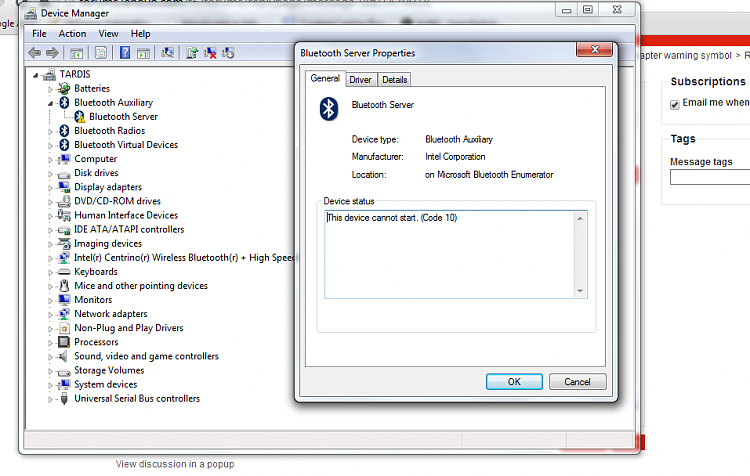Image resolution: width=750 pixels, height=476 pixels.
Task: Click 'on Microsoft Bluetooth Enumerator' location text
Action: (x=489, y=175)
